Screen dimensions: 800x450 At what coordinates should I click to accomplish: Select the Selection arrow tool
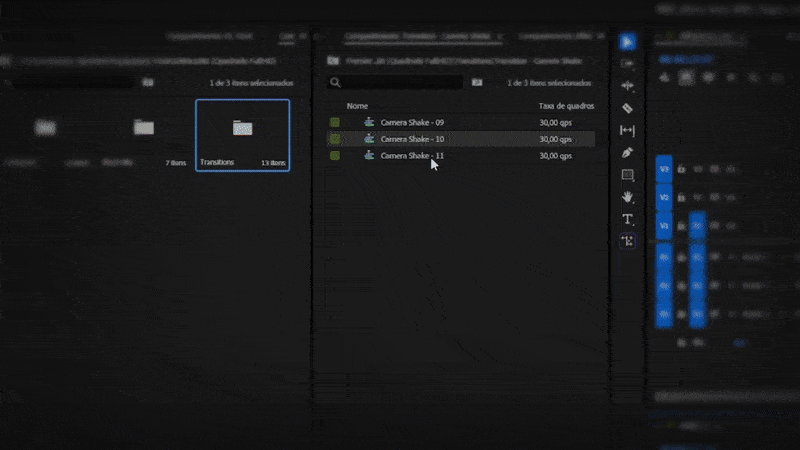(x=627, y=42)
